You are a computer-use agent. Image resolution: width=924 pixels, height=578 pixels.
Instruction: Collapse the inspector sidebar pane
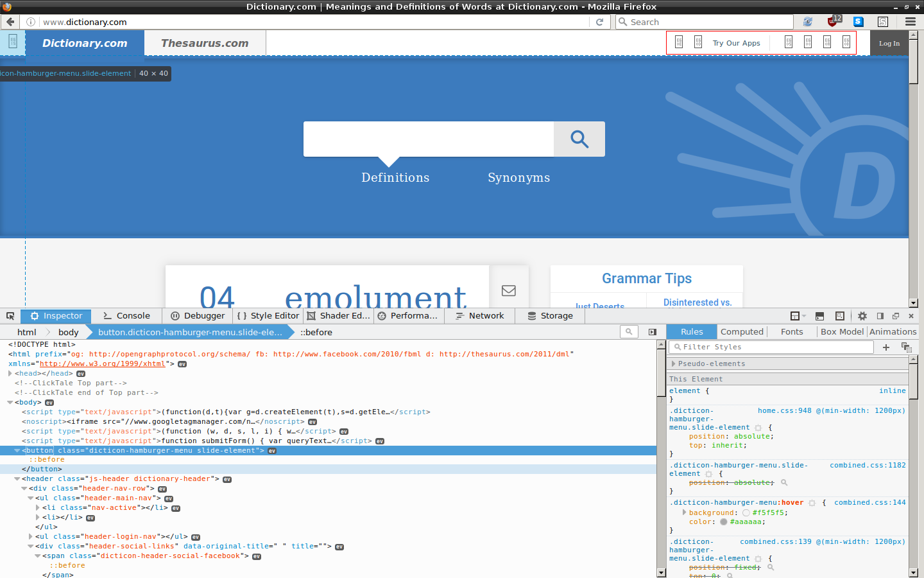coord(653,332)
